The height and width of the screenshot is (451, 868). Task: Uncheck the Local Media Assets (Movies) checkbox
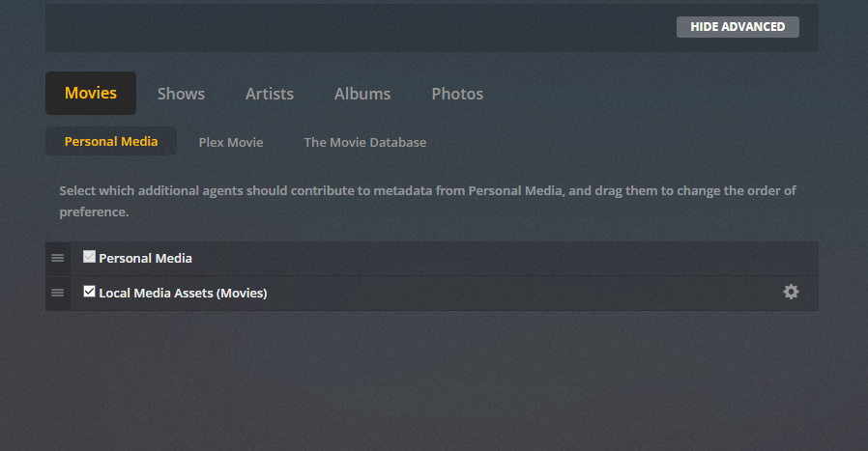(89, 292)
